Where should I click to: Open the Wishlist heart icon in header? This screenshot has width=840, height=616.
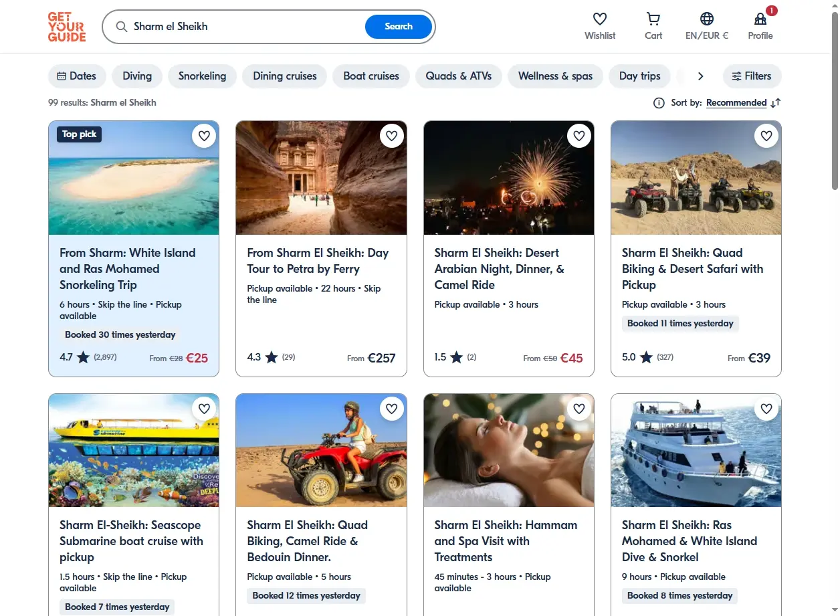click(600, 19)
